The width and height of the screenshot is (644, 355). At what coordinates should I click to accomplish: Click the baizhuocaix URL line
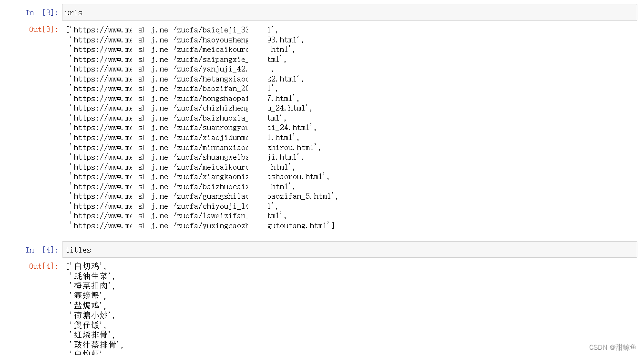click(182, 186)
